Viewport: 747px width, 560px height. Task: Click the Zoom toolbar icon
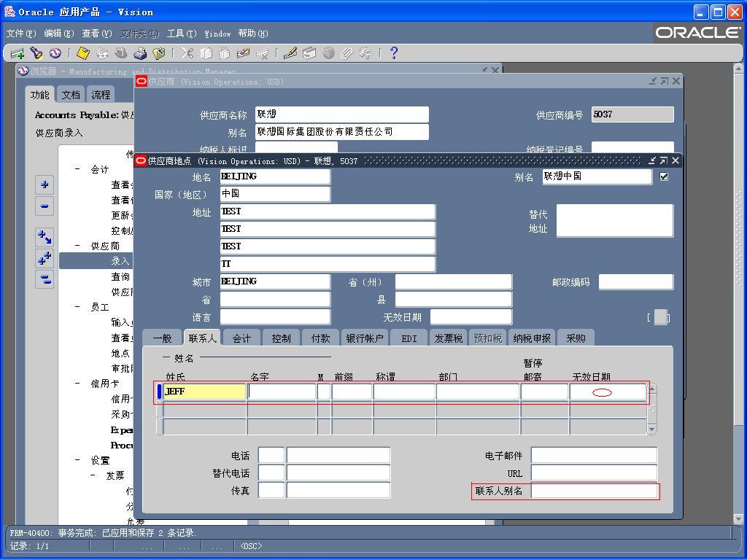click(x=309, y=53)
